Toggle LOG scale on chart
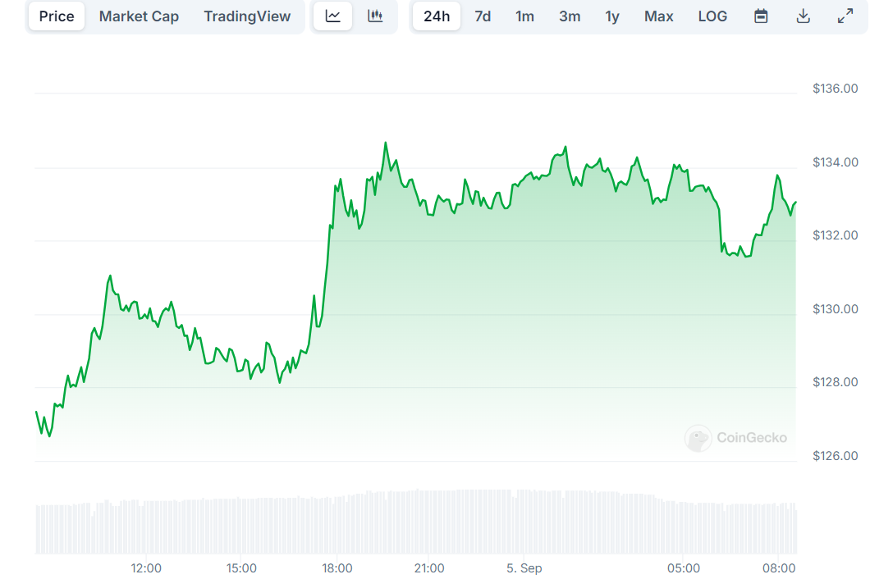The height and width of the screenshot is (588, 870). pos(712,16)
